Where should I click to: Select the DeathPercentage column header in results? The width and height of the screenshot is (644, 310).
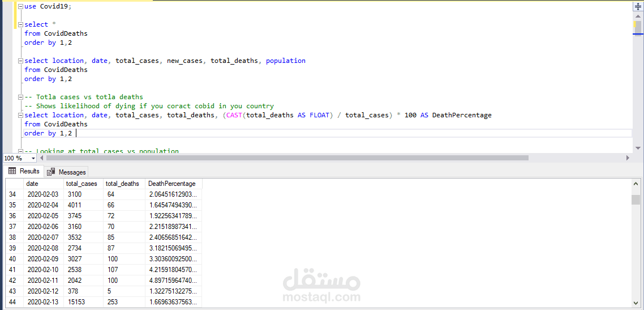pos(173,184)
